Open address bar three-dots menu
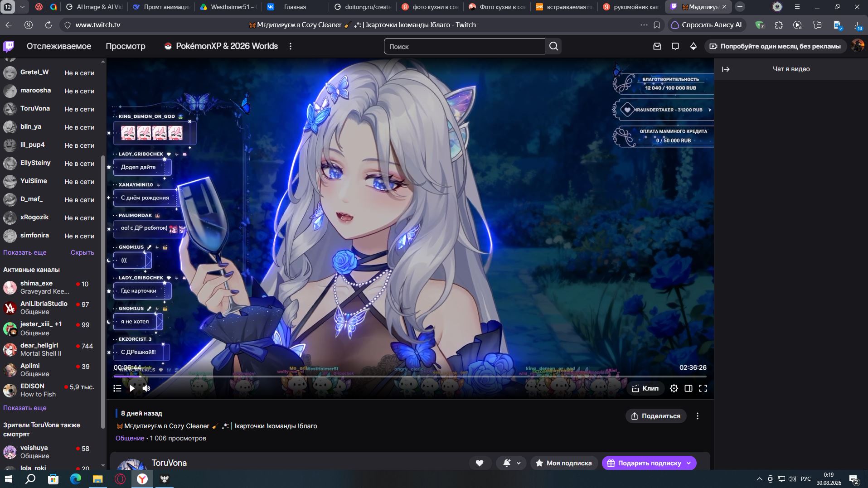Image resolution: width=868 pixels, height=488 pixels. coord(644,25)
